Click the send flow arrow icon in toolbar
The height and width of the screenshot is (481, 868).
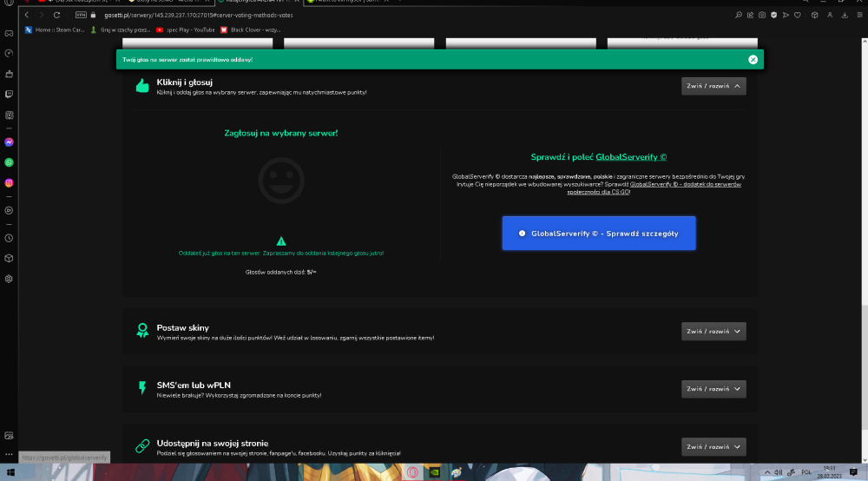(786, 15)
